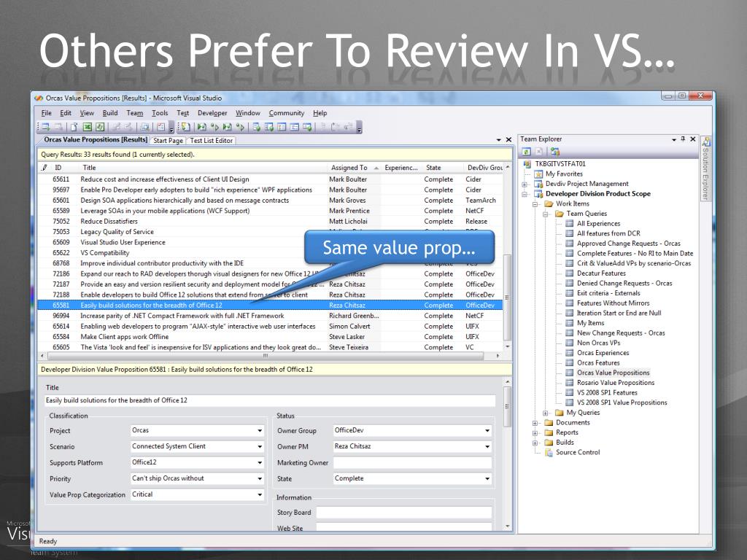The image size is (747, 560).
Task: Expand the My Queries folder
Action: pyautogui.click(x=546, y=413)
